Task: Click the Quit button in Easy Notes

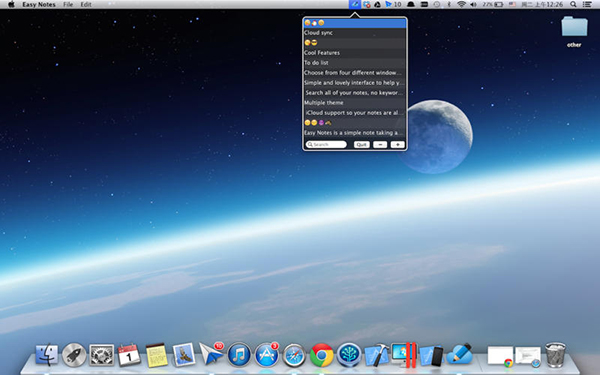Action: [x=362, y=145]
